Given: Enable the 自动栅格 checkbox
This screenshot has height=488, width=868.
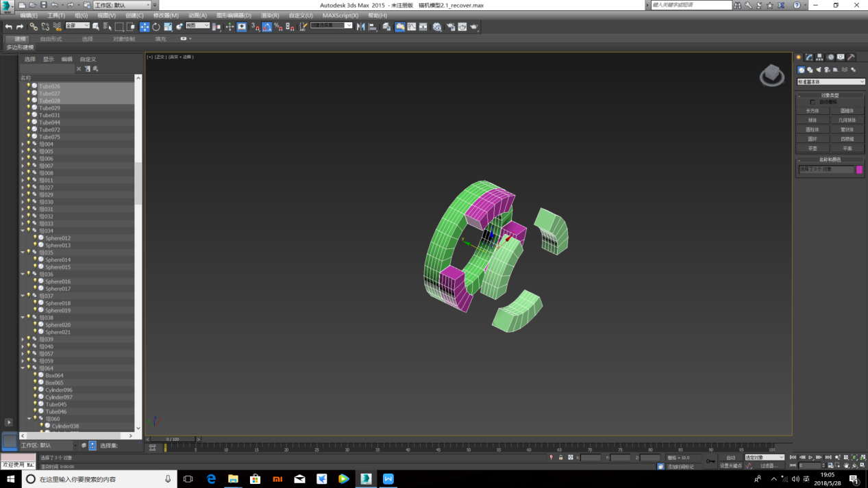Looking at the screenshot, I should point(813,102).
